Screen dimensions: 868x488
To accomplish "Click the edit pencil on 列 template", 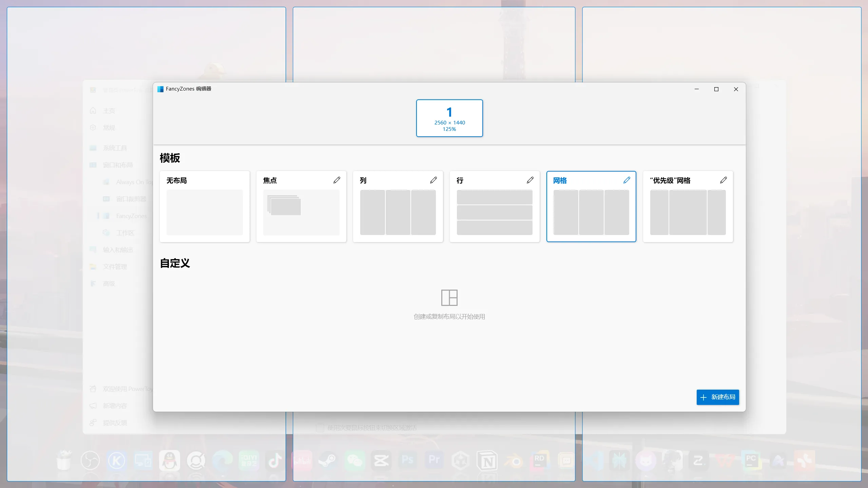I will 433,180.
